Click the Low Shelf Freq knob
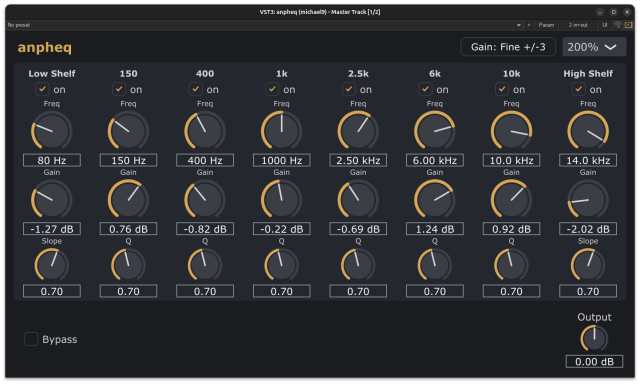The width and height of the screenshot is (640, 384). pyautogui.click(x=52, y=131)
